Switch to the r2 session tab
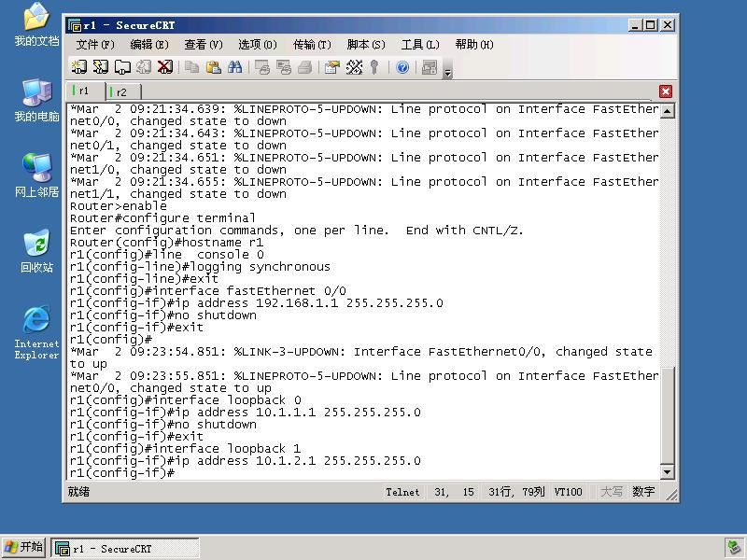The width and height of the screenshot is (747, 560). 122,91
